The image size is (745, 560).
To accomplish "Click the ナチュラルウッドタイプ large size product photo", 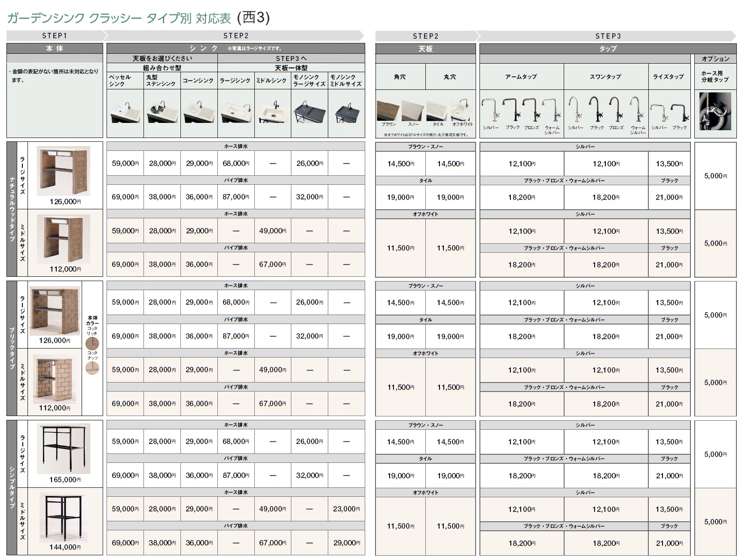I will [64, 171].
